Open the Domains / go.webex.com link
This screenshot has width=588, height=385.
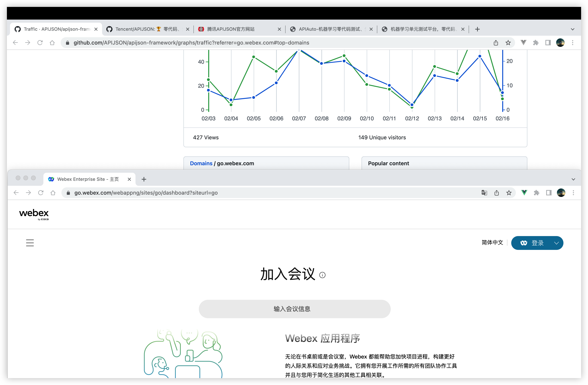(x=201, y=163)
